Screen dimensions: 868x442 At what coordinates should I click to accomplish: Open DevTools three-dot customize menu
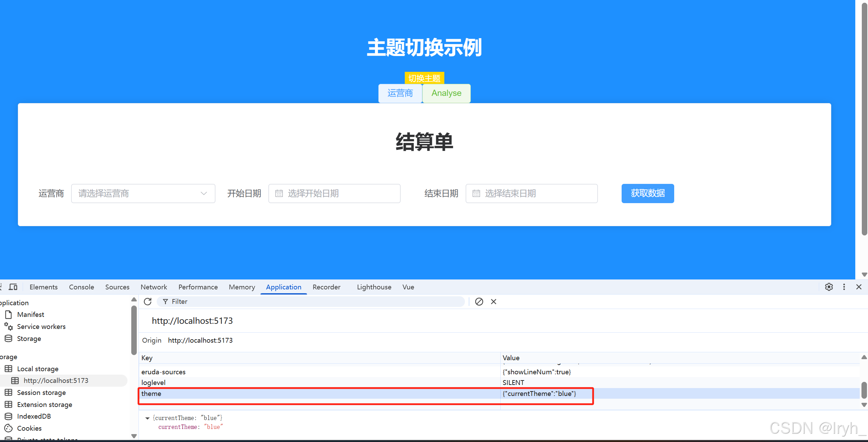(844, 287)
